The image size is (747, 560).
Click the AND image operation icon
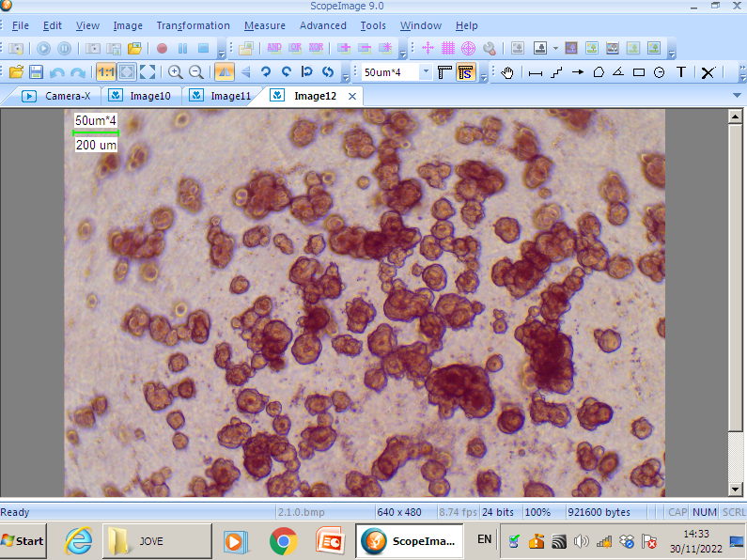click(x=273, y=48)
